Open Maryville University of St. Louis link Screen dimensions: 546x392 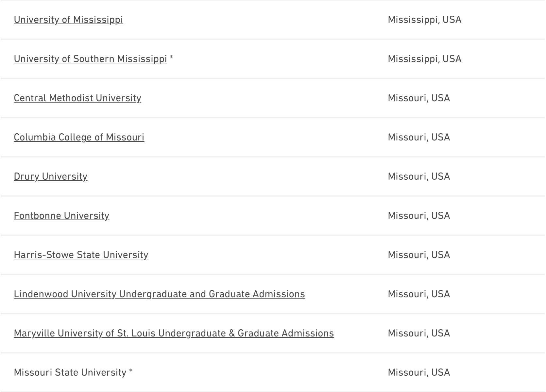[174, 333]
